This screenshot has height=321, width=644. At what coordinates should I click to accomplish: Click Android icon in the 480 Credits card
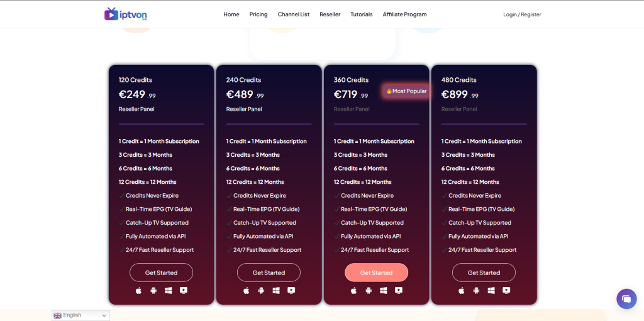[476, 290]
